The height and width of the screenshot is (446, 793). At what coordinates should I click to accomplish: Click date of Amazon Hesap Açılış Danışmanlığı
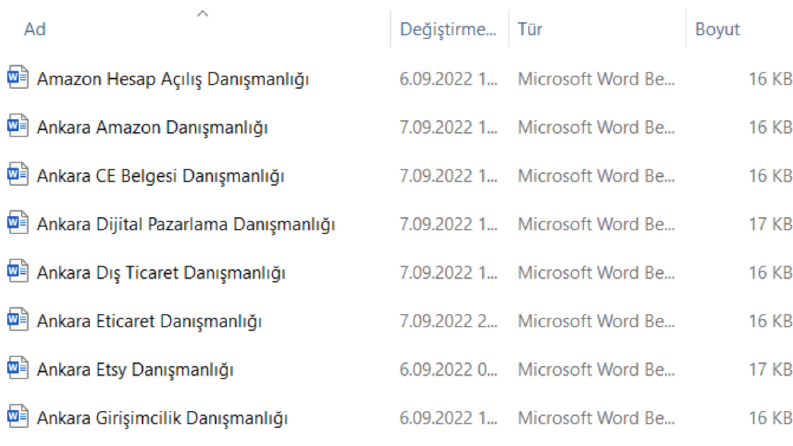449,79
